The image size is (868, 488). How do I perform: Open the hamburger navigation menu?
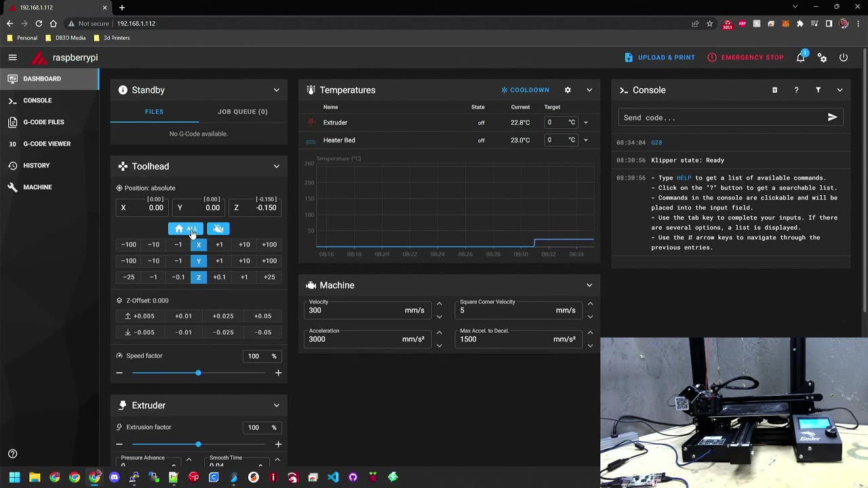click(12, 58)
